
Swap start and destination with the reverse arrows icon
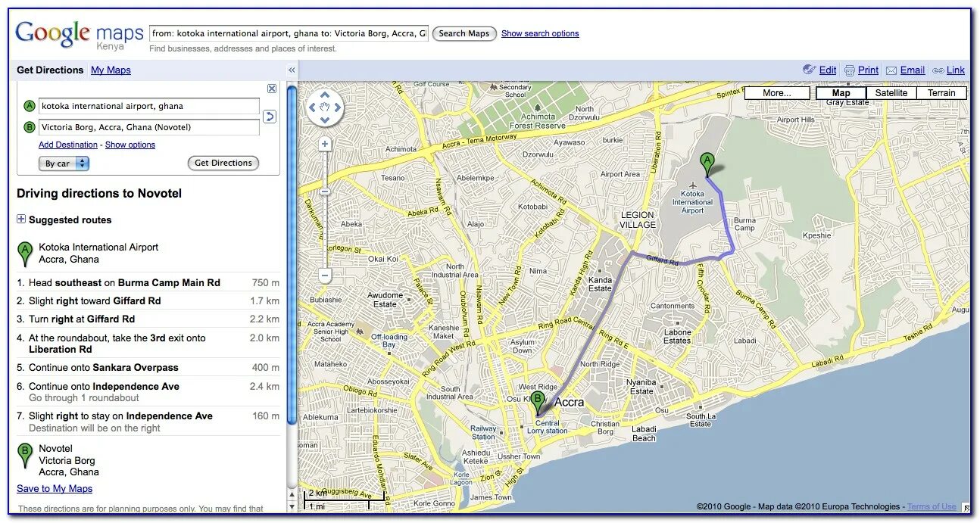[x=270, y=117]
